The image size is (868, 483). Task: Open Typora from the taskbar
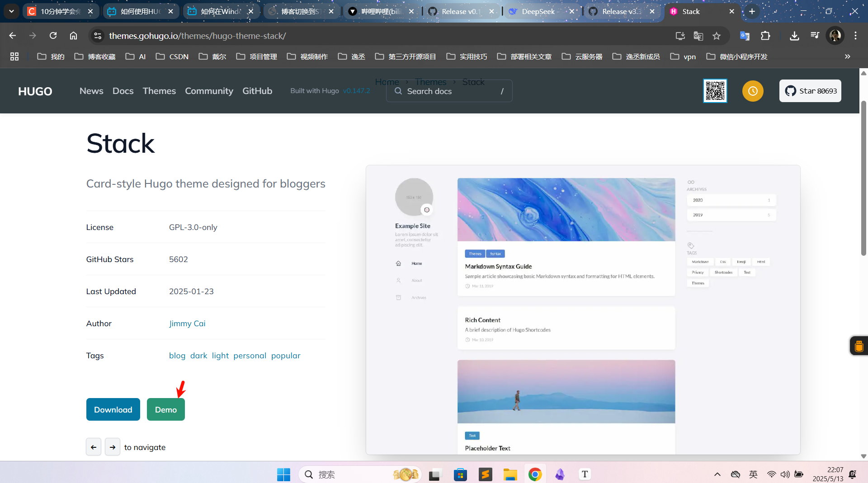(585, 474)
